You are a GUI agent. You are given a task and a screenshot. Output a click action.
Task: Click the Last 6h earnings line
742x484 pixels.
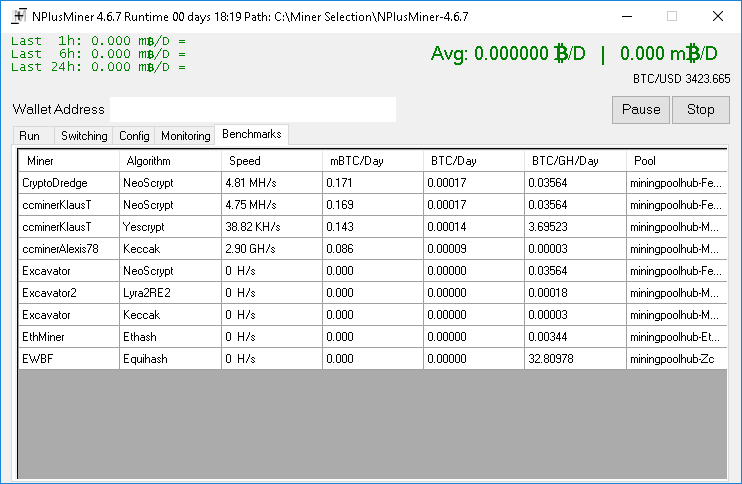coord(98,54)
